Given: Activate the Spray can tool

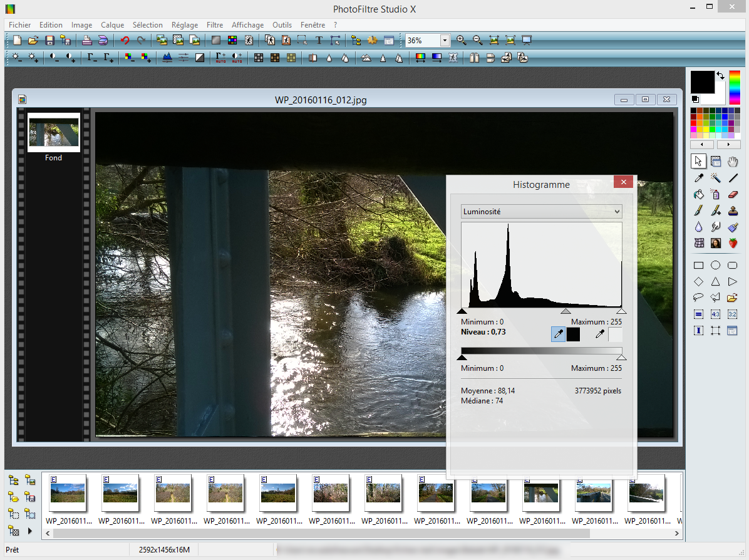Looking at the screenshot, I should click(716, 194).
